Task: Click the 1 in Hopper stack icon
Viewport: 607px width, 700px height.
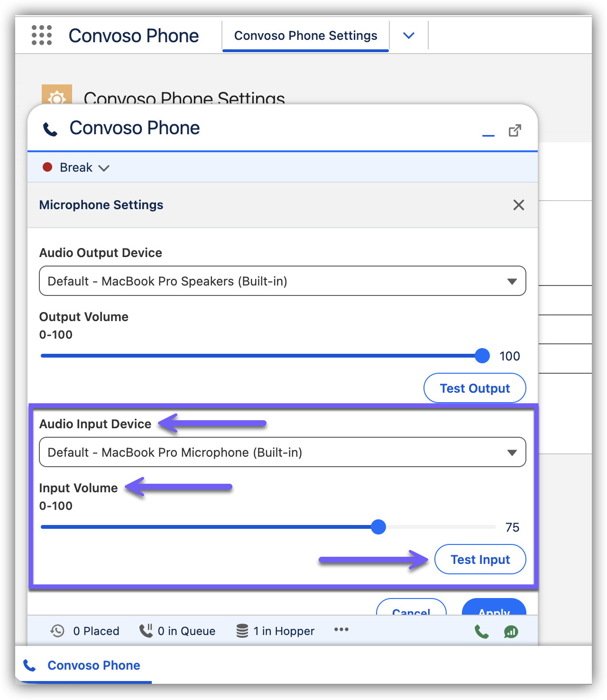Action: [x=242, y=631]
